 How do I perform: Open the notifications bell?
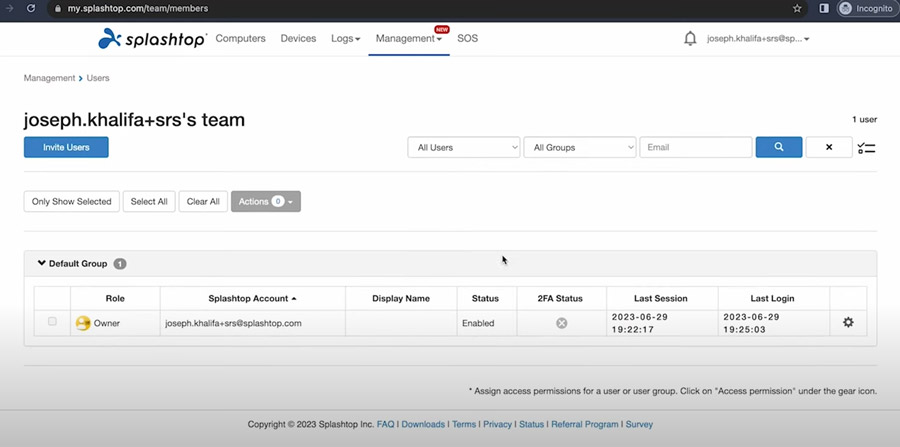(690, 38)
